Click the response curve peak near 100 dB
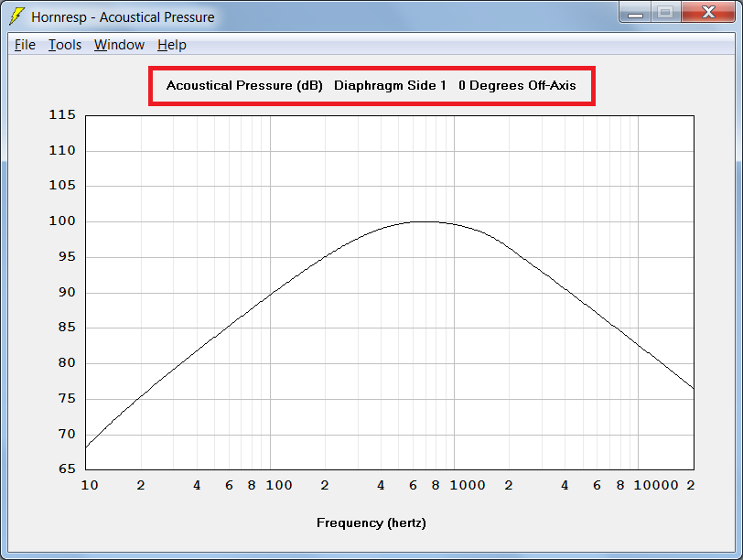Viewport: 743px width, 560px height. [x=425, y=221]
